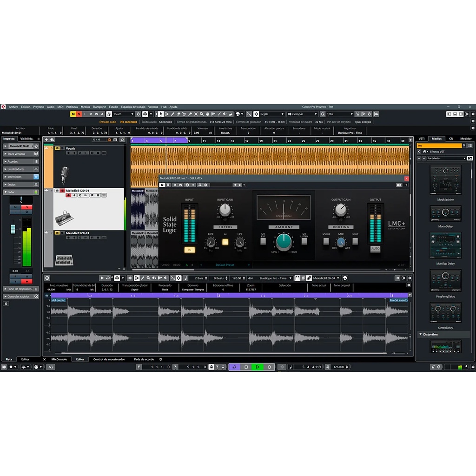Screen dimensions: 476x476
Task: Adjust the channel volume fader handle
Action: pyautogui.click(x=13, y=229)
